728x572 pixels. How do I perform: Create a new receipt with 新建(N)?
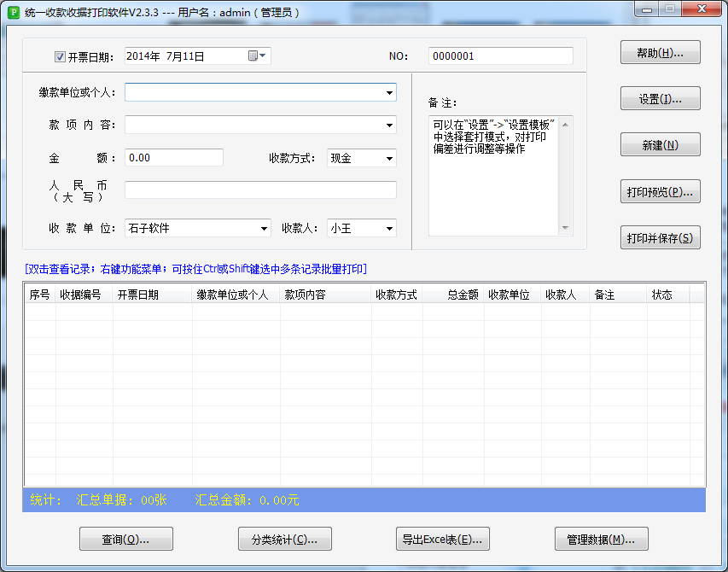pos(660,143)
